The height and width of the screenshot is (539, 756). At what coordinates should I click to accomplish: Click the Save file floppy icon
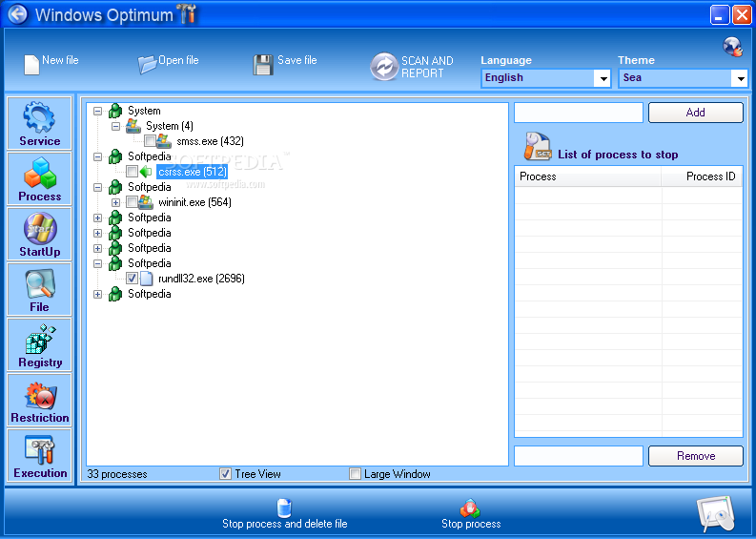click(263, 65)
